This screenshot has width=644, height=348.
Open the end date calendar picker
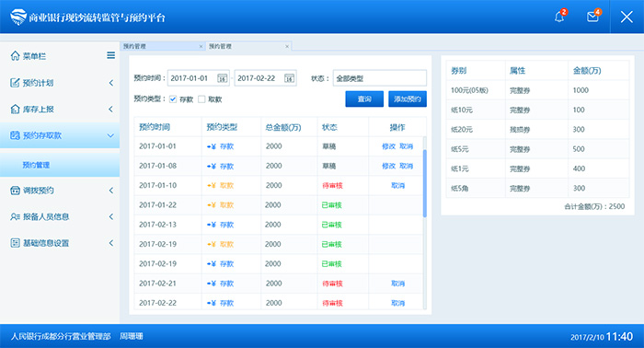click(x=289, y=78)
